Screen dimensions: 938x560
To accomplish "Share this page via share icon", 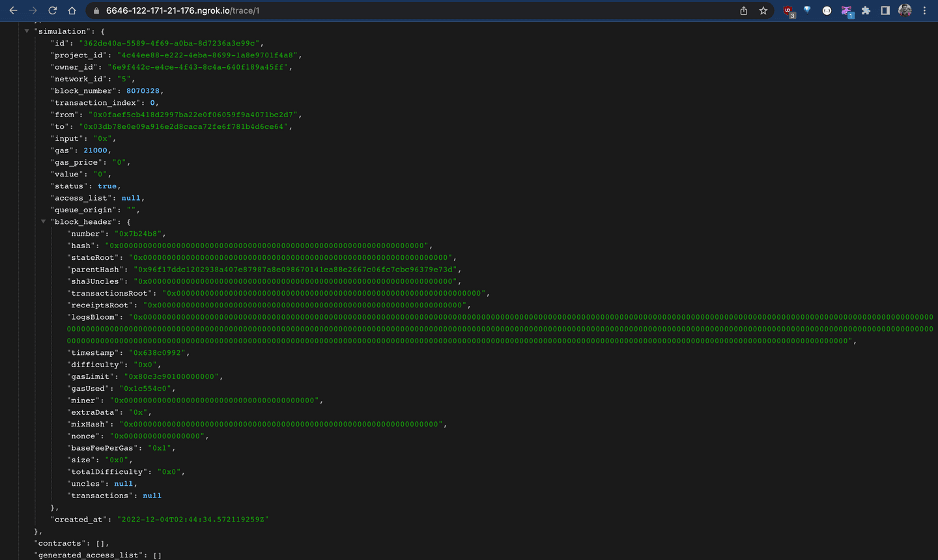I will tap(744, 10).
